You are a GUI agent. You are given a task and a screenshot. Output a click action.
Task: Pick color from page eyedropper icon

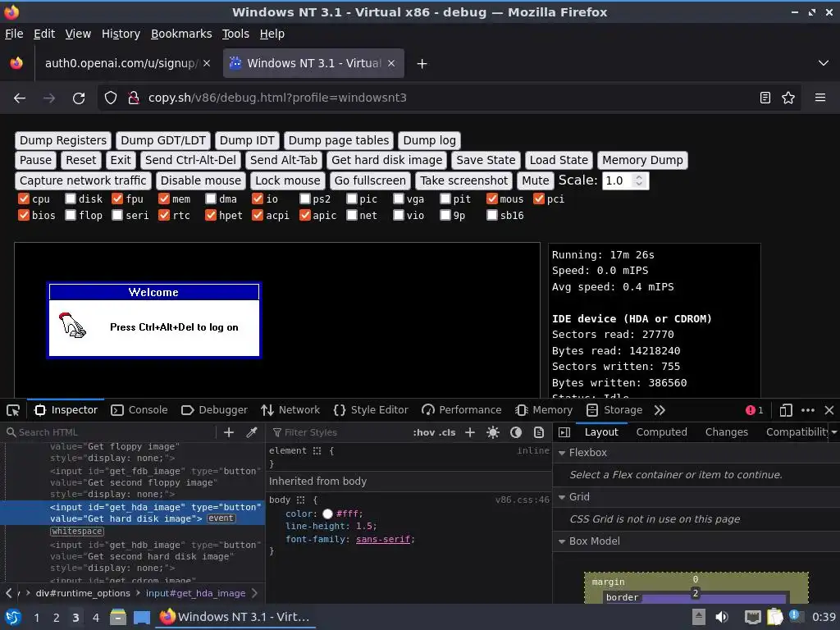pos(252,432)
